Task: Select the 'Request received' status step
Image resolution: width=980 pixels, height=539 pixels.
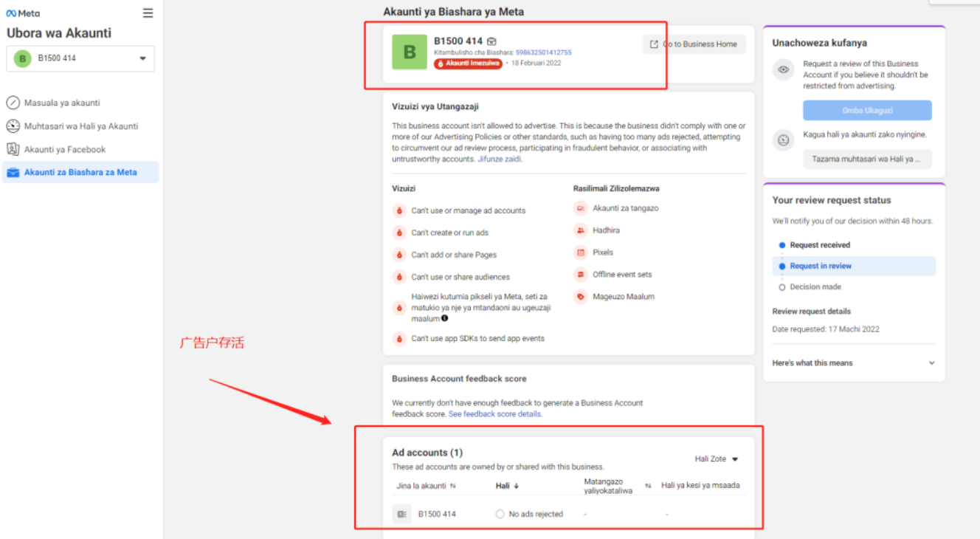Action: (819, 245)
